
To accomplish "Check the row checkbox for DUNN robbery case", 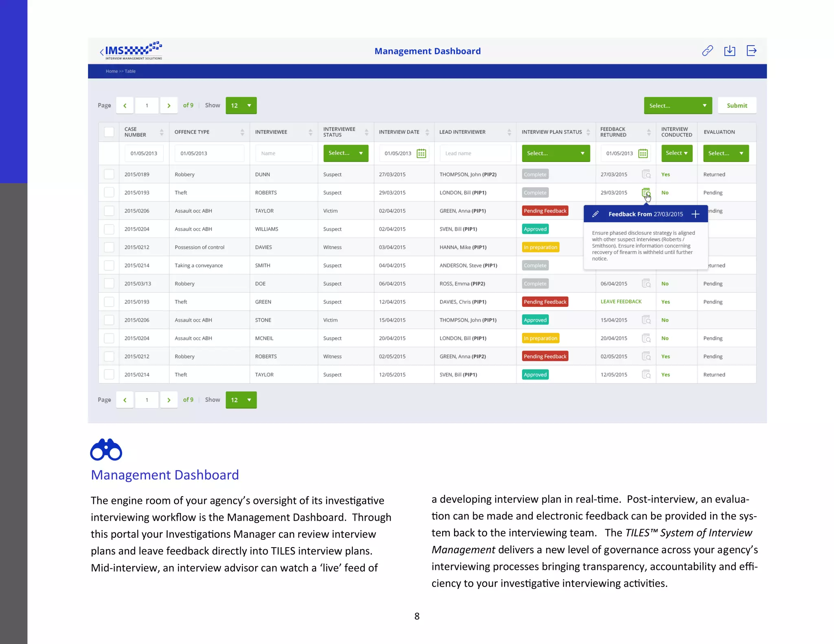I will click(109, 174).
